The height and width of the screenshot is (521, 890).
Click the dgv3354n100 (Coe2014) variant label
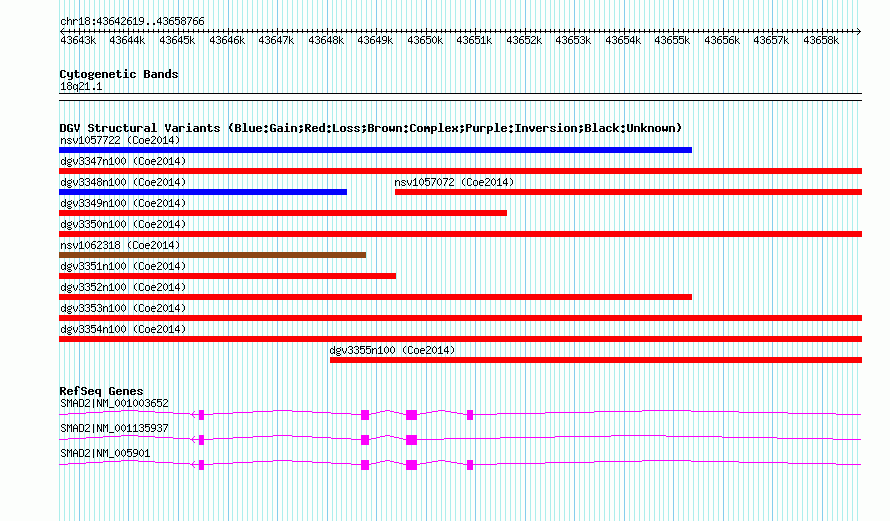123,329
